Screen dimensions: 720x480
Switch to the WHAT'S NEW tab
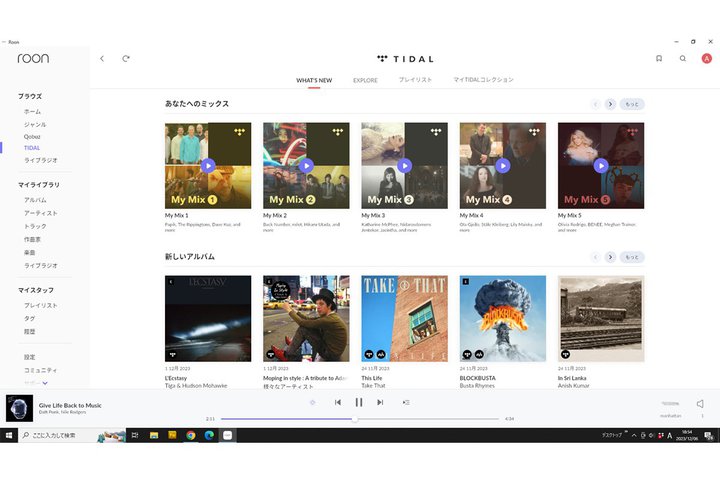pos(314,80)
